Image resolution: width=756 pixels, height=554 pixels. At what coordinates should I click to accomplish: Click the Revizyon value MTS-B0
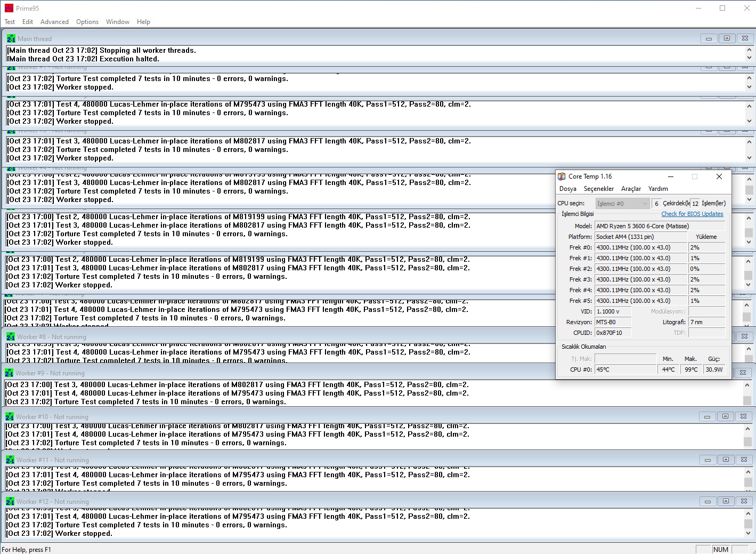613,322
